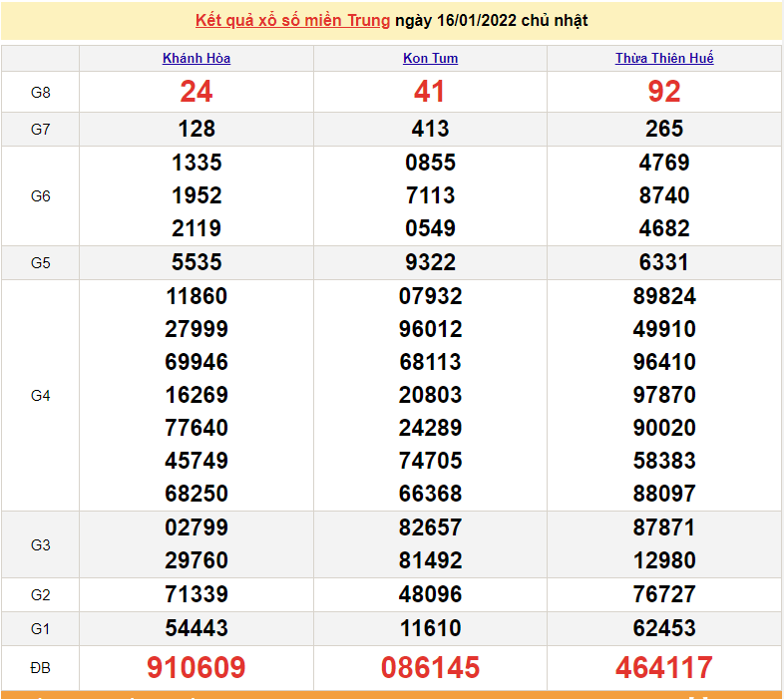This screenshot has height=699, width=784.
Task: Click the ĐB row label
Action: [40, 667]
